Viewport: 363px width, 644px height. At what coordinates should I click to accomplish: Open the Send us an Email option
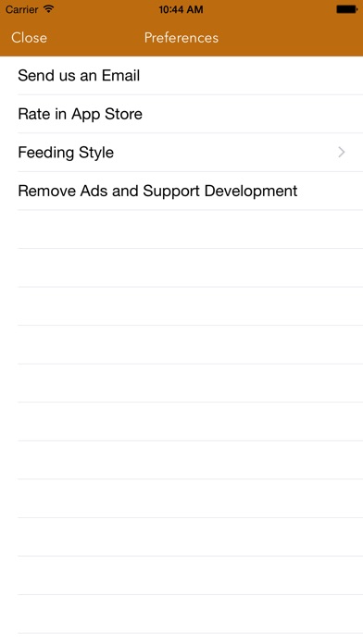click(181, 76)
